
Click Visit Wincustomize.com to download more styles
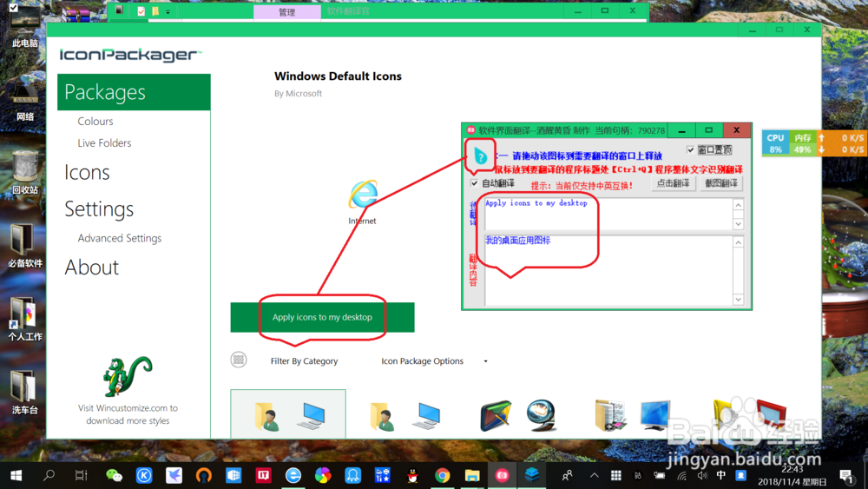128,414
